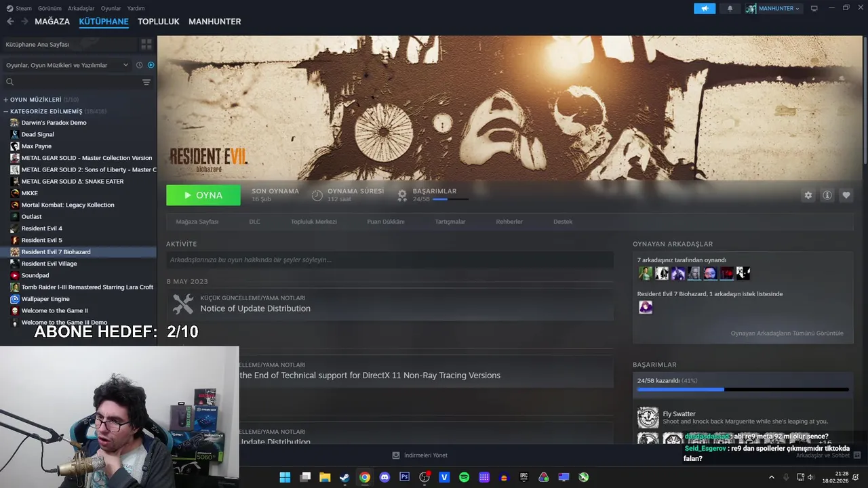
Task: Open the Big Picture mode icon
Action: click(x=814, y=8)
